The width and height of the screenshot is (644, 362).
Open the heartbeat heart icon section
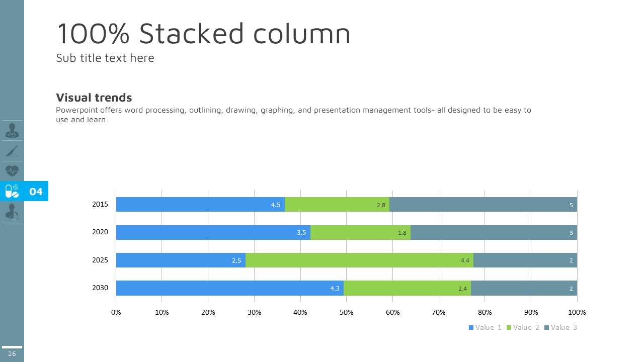(12, 170)
